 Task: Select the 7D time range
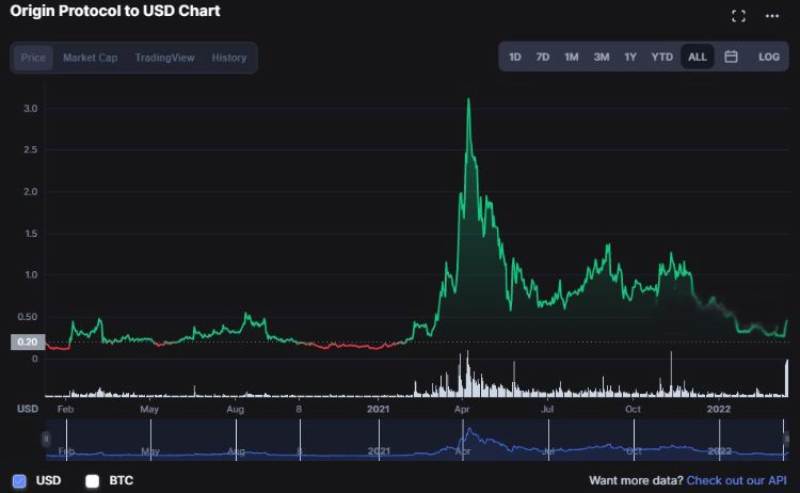tap(542, 57)
